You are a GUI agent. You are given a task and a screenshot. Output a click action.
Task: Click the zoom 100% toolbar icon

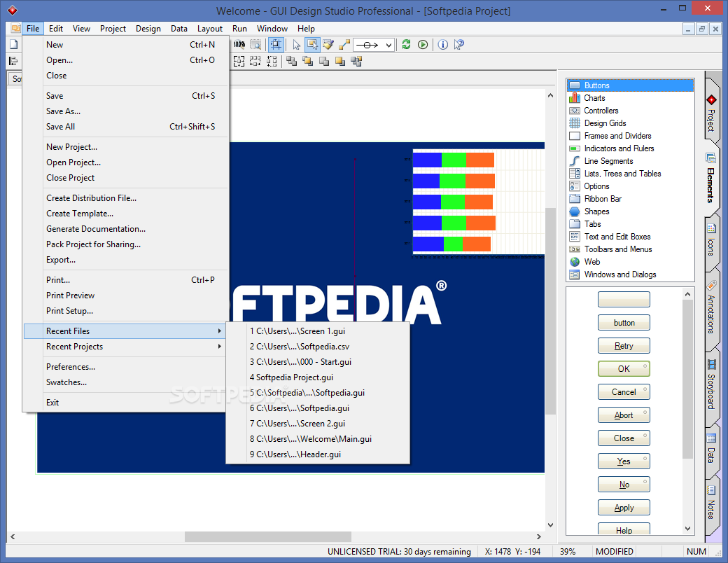(239, 45)
